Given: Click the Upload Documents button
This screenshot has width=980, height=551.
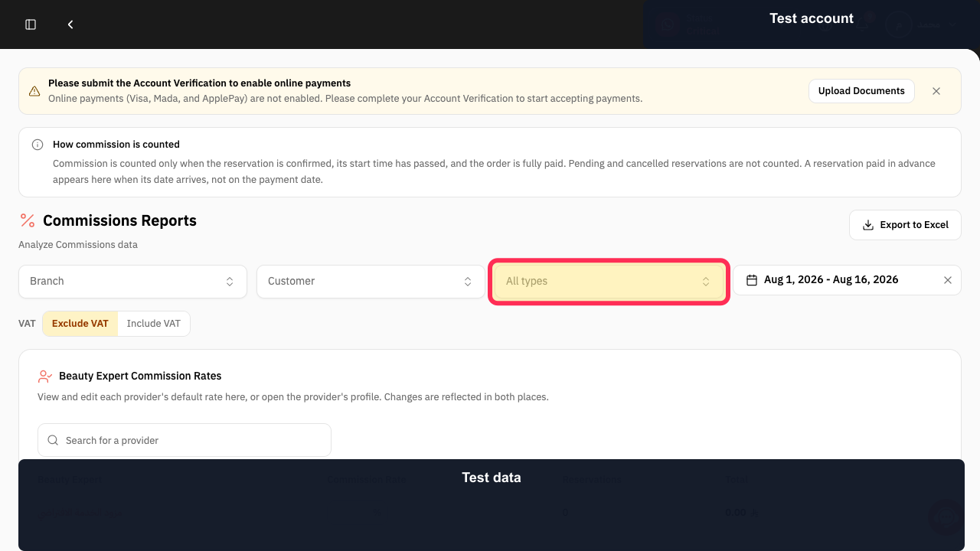Looking at the screenshot, I should click(x=861, y=91).
